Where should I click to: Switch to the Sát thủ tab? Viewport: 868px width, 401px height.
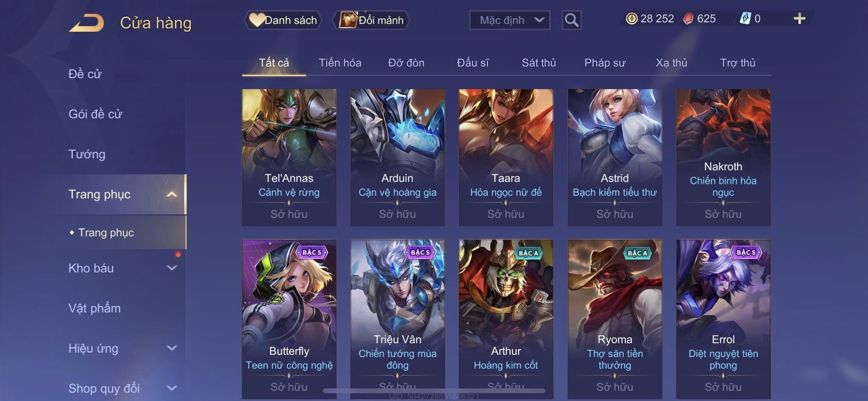539,63
